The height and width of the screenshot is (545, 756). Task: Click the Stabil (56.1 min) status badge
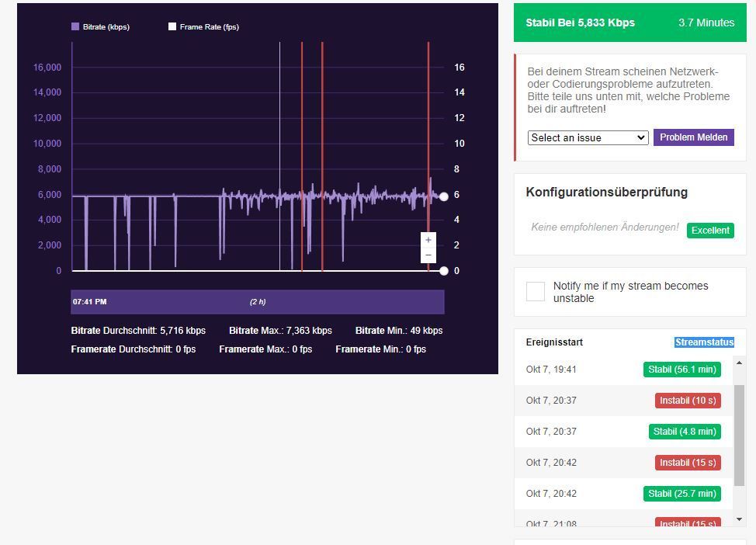[x=681, y=370]
